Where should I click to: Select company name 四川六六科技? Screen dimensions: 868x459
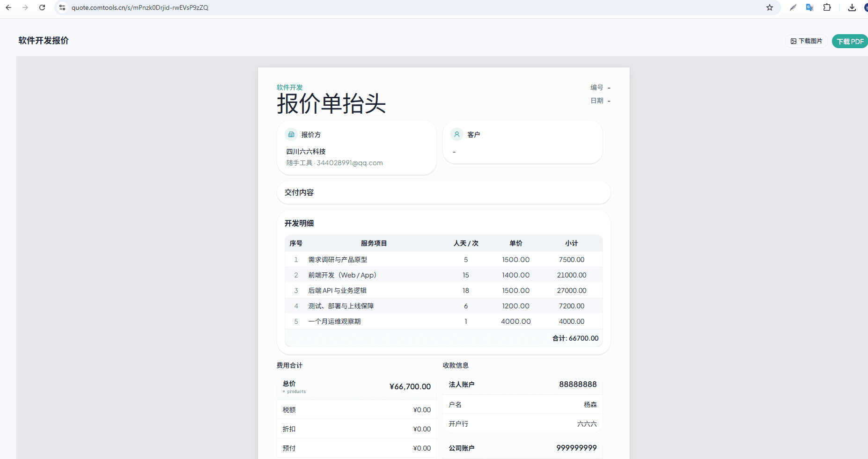(x=306, y=152)
